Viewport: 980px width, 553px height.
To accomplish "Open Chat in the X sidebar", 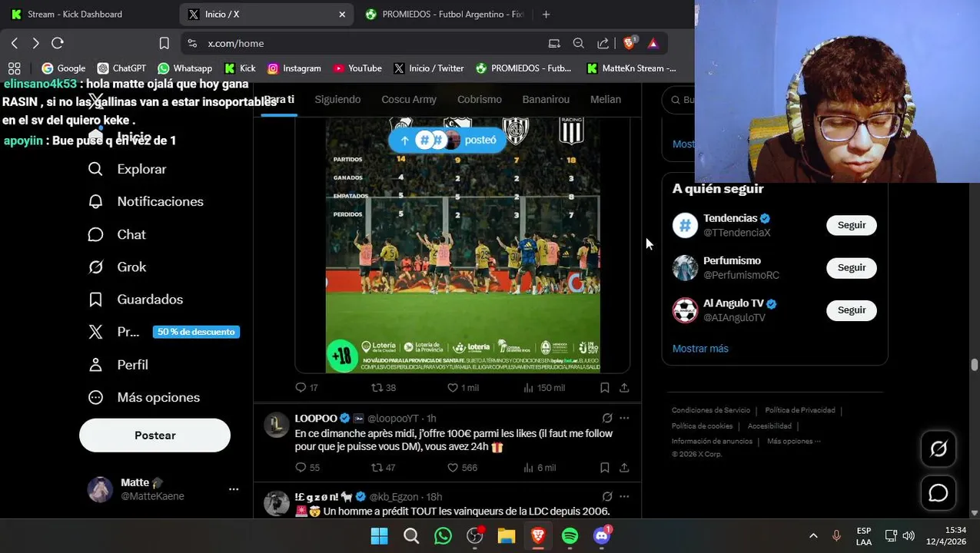I will click(x=117, y=234).
